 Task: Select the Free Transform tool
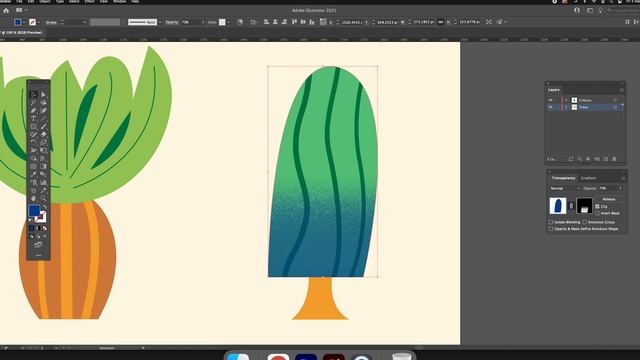pyautogui.click(x=43, y=150)
